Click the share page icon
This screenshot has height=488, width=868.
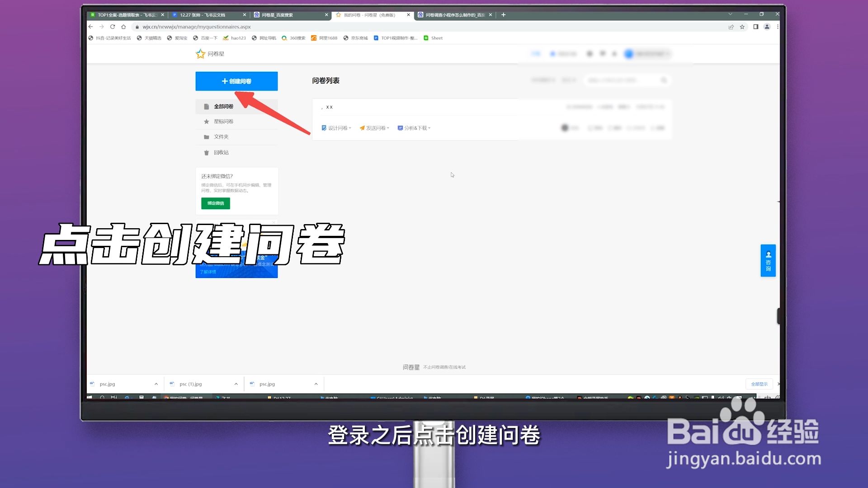pos(731,27)
